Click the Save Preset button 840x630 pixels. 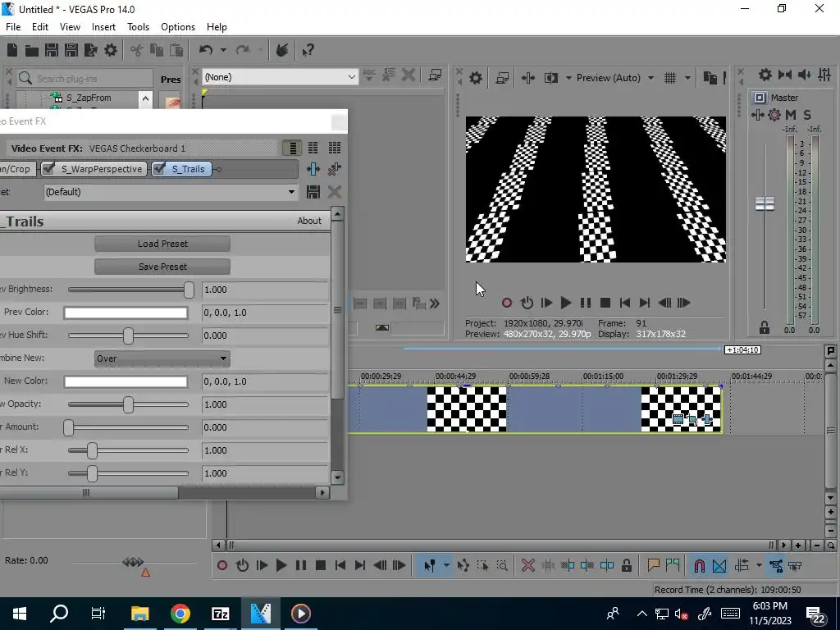coord(162,267)
